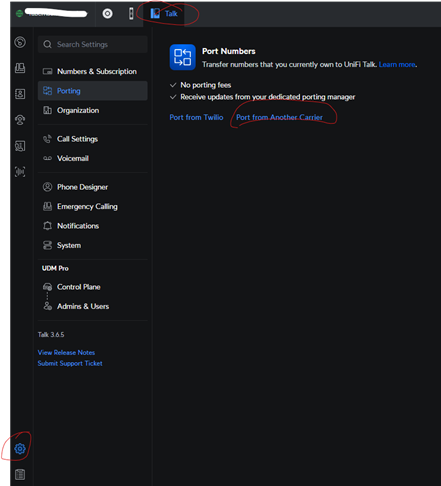
Task: Open the call log rail icon
Action: point(20,146)
